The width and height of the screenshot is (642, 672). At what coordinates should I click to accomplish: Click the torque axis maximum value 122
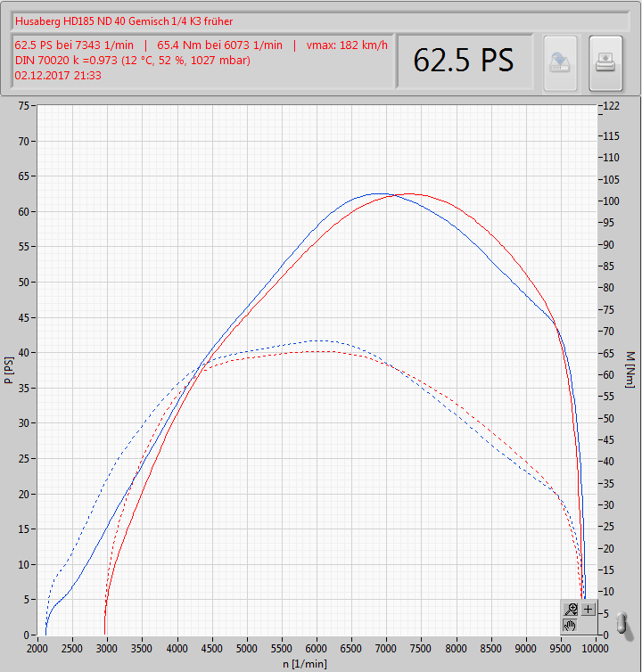click(x=611, y=106)
